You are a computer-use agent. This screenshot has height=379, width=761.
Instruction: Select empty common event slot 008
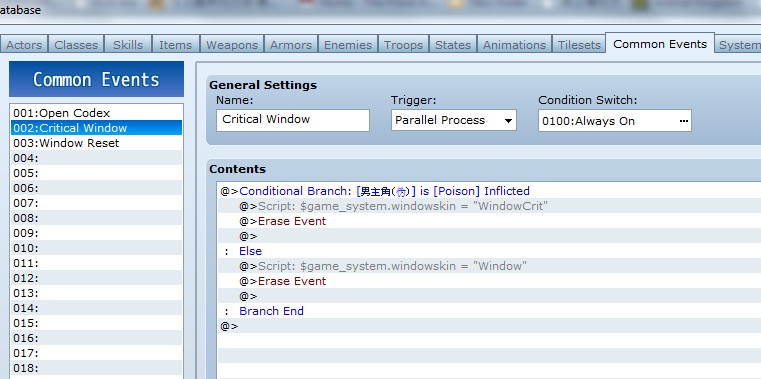(x=97, y=218)
